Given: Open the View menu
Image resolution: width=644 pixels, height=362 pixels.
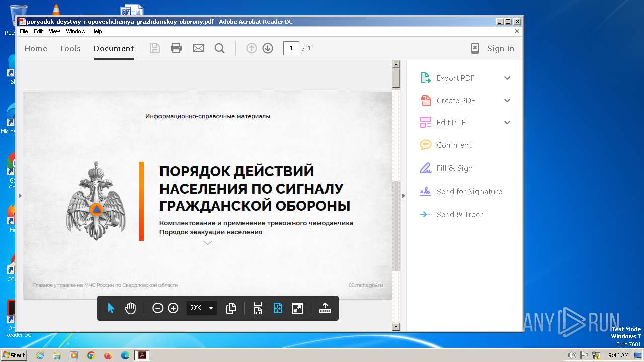Looking at the screenshot, I should pyautogui.click(x=54, y=31).
